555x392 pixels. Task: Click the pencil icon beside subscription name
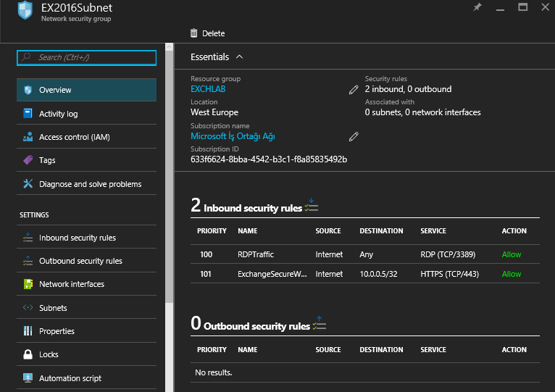pos(354,137)
